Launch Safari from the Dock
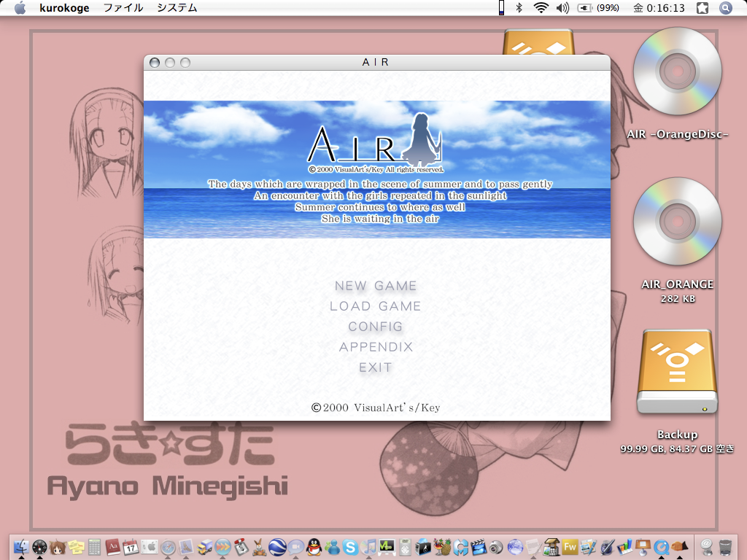Image resolution: width=747 pixels, height=560 pixels. [168, 548]
